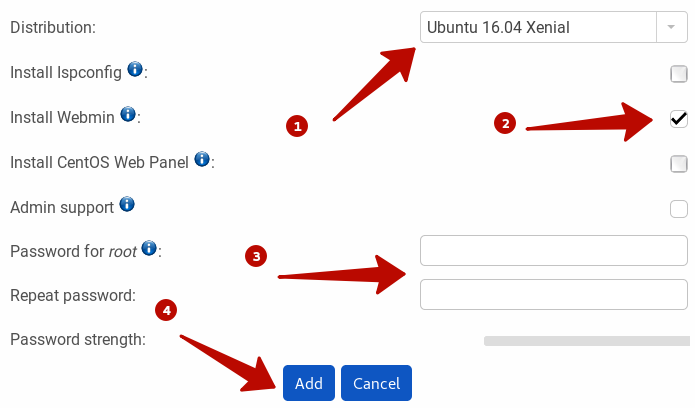Enable the Admin support checkbox

click(679, 208)
